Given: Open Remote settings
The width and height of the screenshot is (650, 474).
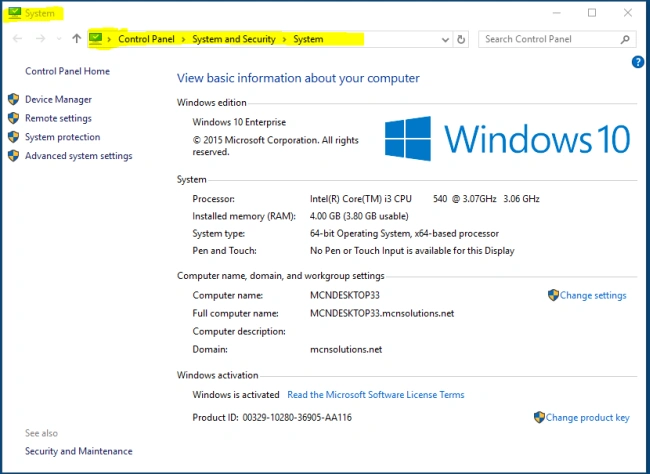Looking at the screenshot, I should (58, 118).
